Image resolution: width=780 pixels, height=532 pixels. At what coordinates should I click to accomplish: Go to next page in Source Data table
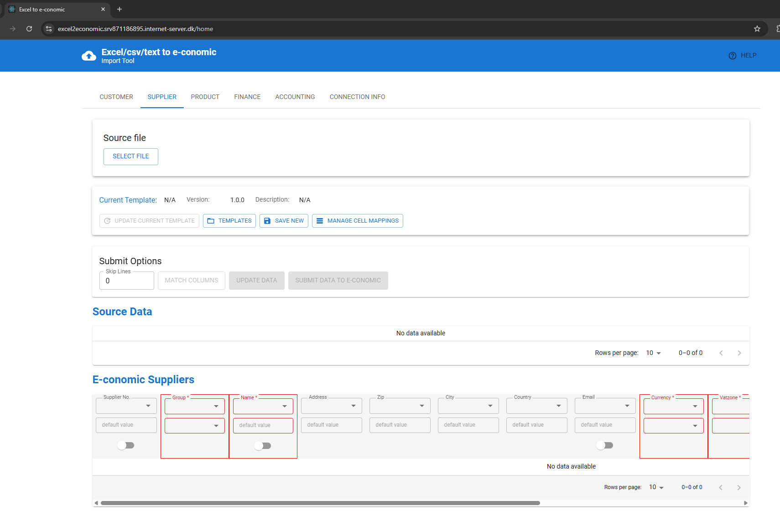pos(739,353)
